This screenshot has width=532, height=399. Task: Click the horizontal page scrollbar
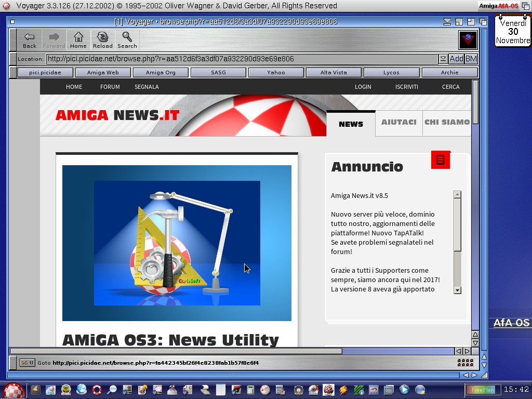(177, 351)
